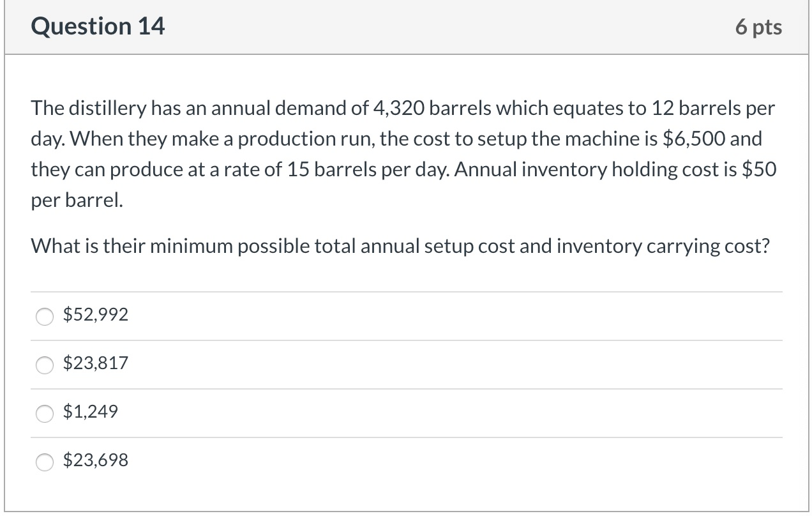Image resolution: width=812 pixels, height=516 pixels.
Task: Click the 'per barrel.' line of text
Action: coord(75,200)
